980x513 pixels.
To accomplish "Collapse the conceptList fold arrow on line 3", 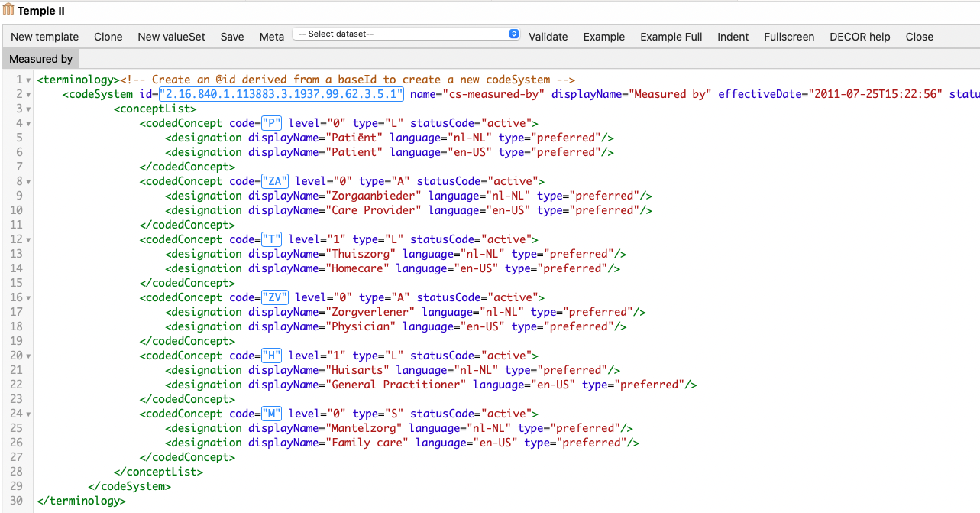I will [x=28, y=109].
